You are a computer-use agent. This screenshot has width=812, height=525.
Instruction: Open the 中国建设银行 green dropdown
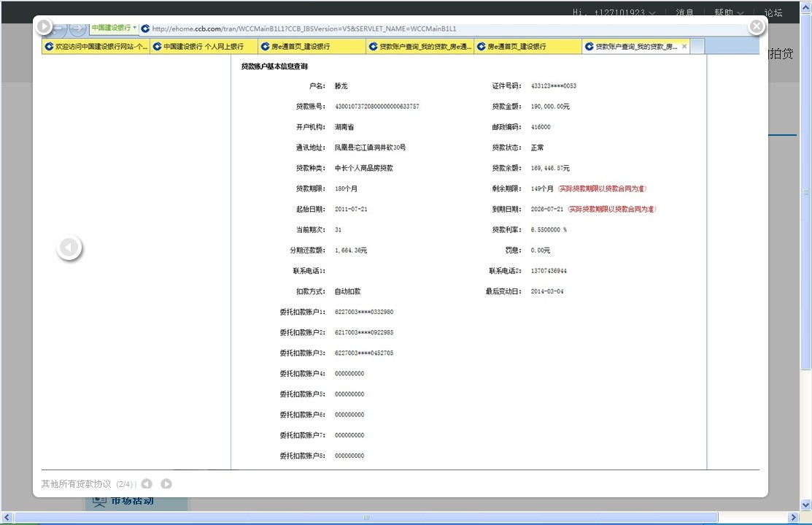click(x=114, y=28)
